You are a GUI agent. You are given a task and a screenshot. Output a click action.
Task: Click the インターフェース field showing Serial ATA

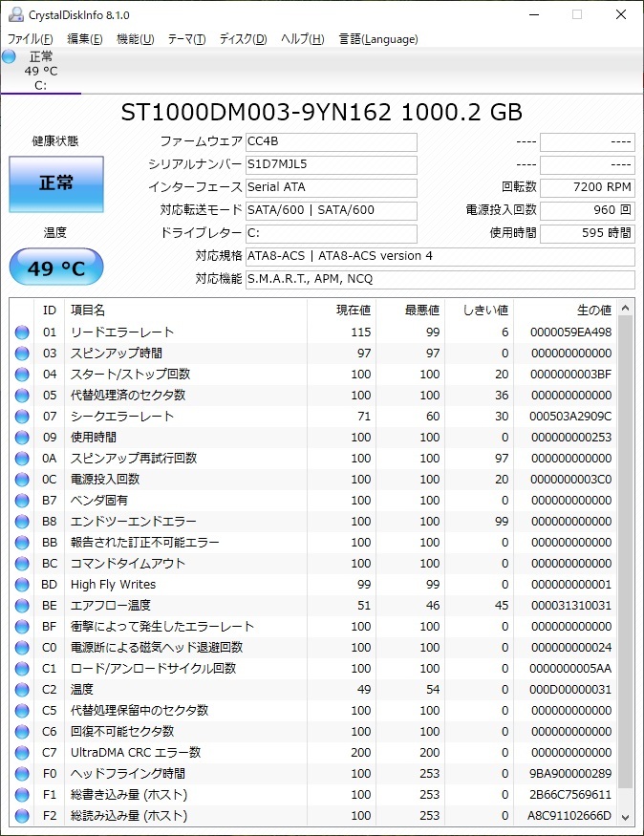click(331, 187)
